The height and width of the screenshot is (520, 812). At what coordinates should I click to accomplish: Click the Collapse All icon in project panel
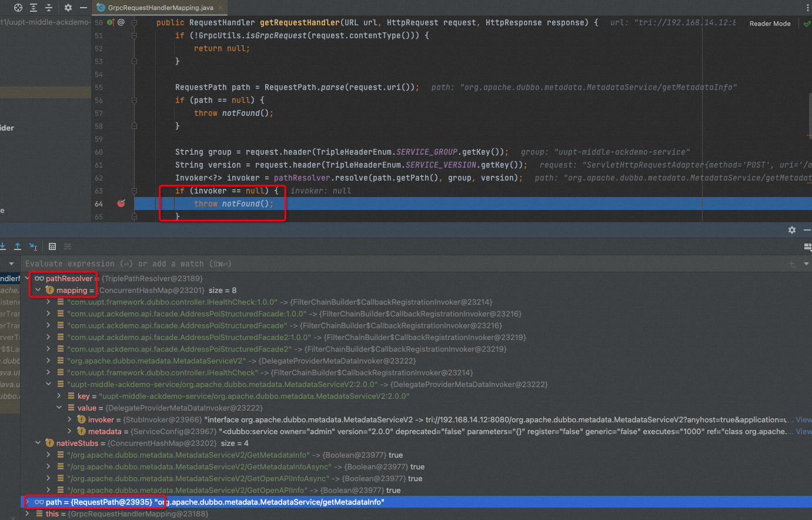[49, 8]
